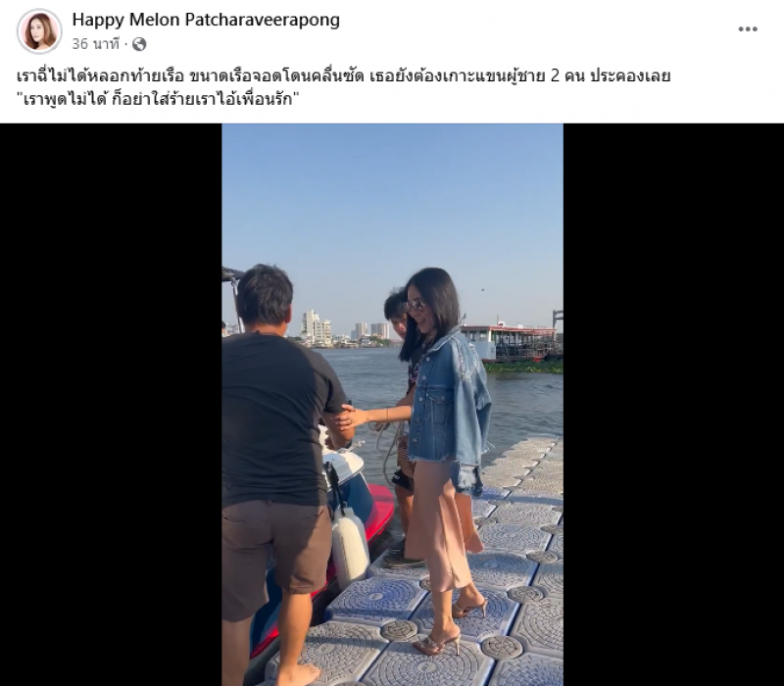Click the quoted second line of the caption
This screenshot has width=784, height=686.
pos(158,99)
